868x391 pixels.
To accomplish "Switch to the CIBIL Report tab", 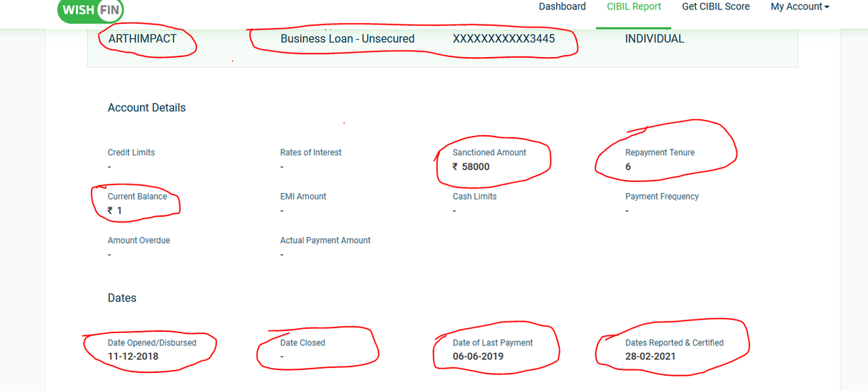I will click(x=634, y=7).
